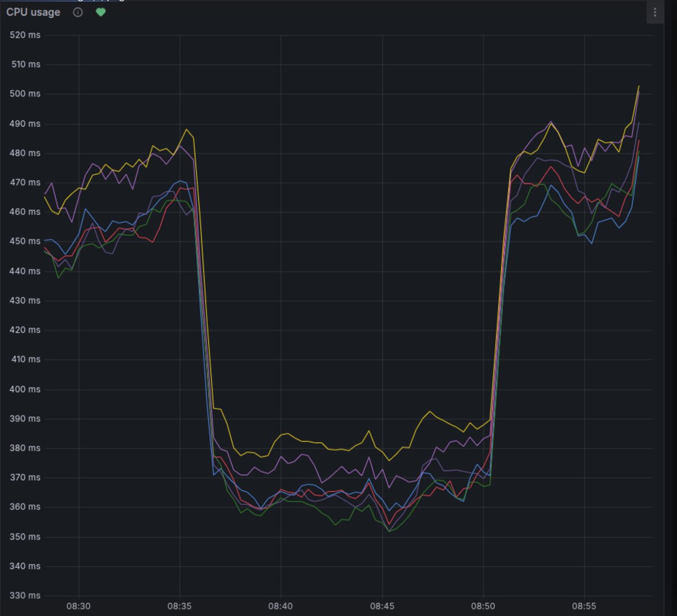
Task: Click the 520 ms y-axis label
Action: click(26, 35)
